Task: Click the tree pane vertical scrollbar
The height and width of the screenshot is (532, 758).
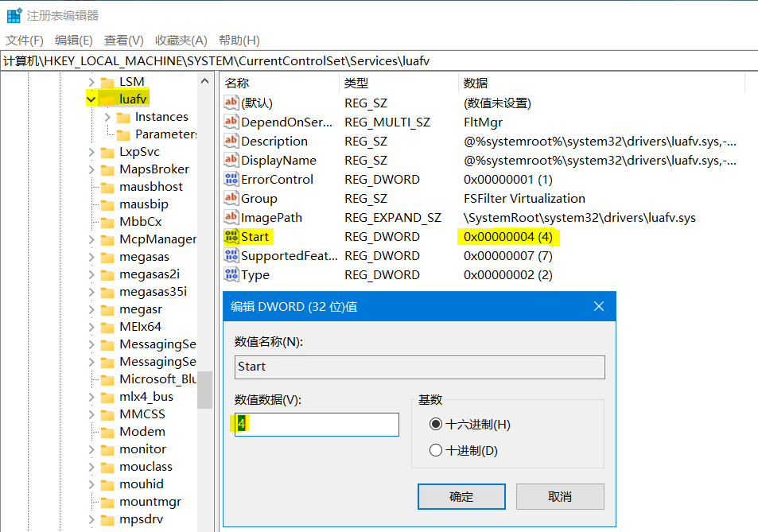Action: pos(204,390)
